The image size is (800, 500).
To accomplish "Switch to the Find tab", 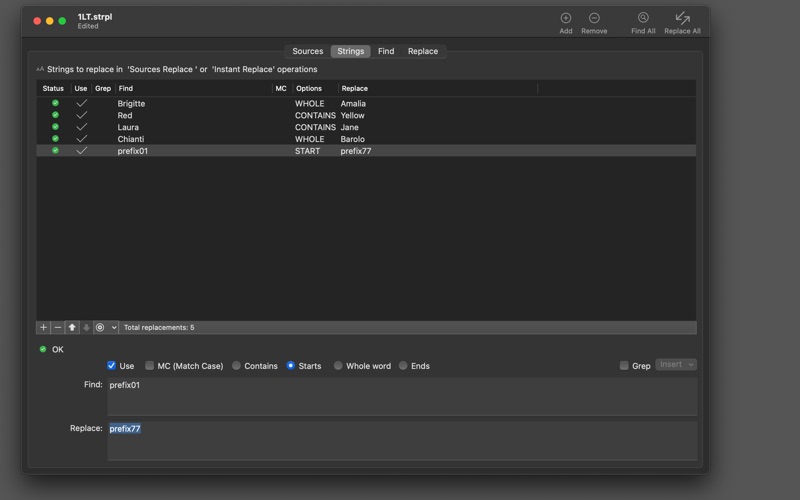I will click(x=386, y=51).
